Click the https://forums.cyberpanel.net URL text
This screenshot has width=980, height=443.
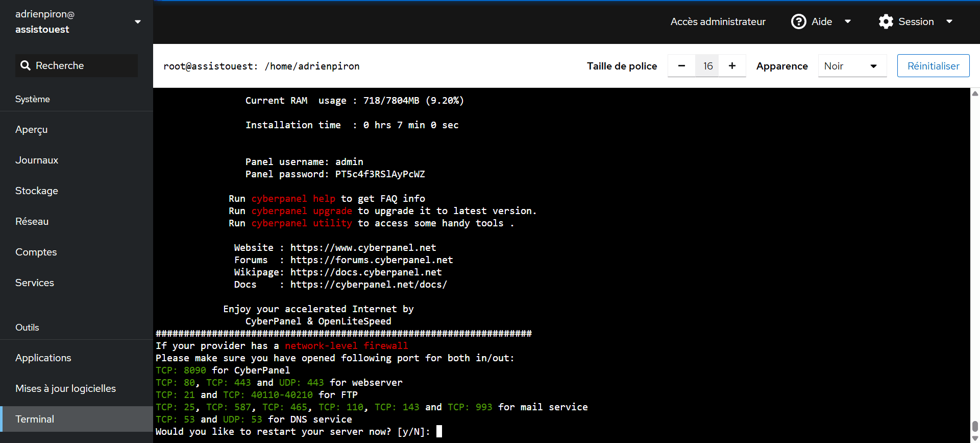click(371, 260)
